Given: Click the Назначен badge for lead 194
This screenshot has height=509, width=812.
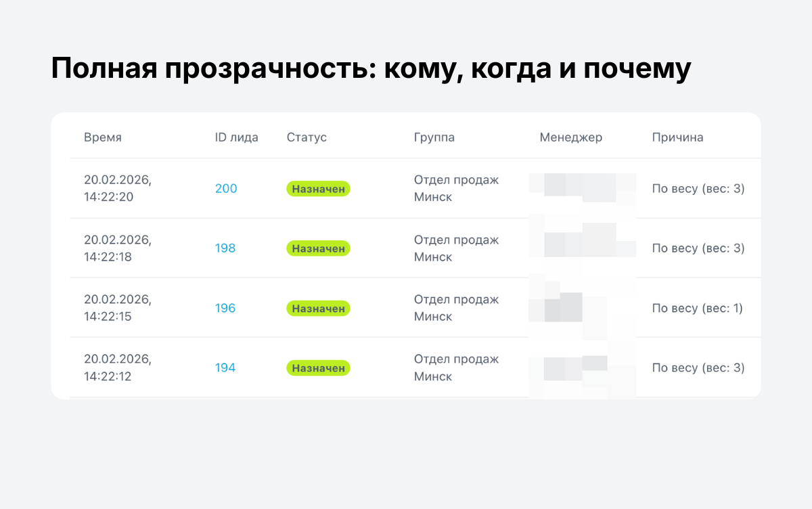Looking at the screenshot, I should (318, 368).
